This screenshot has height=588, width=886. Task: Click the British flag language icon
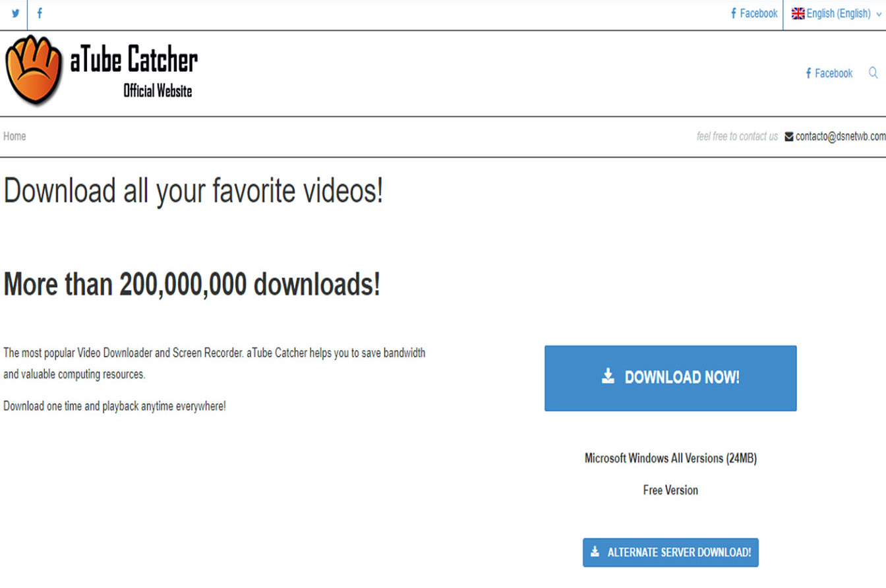coord(799,13)
